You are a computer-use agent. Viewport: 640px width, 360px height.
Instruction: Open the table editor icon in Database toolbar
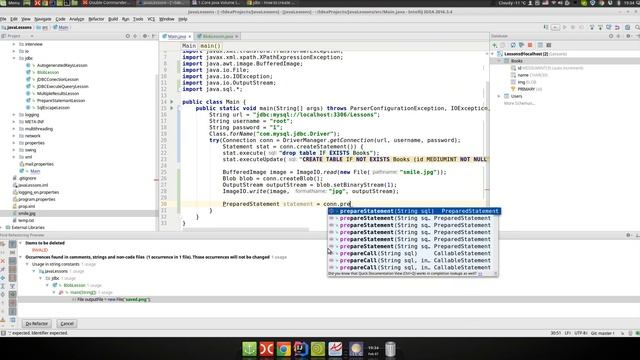[x=540, y=45]
